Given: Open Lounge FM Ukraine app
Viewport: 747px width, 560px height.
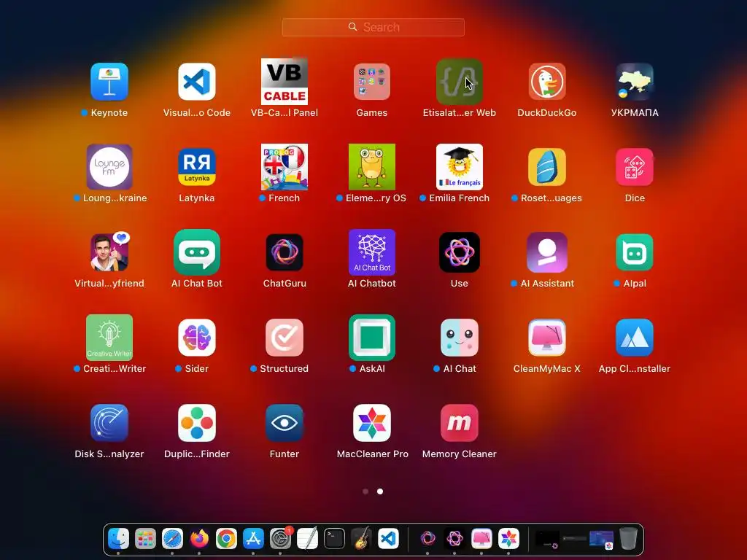Looking at the screenshot, I should pos(109,167).
